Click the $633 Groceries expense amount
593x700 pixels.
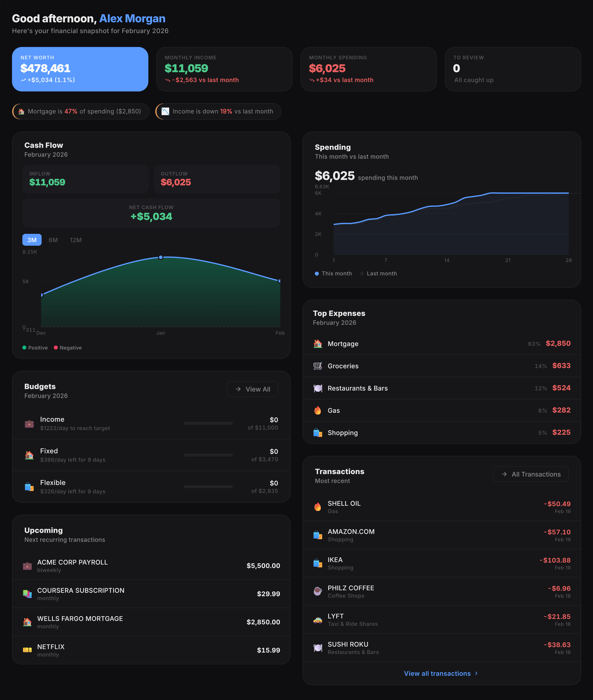(x=561, y=366)
